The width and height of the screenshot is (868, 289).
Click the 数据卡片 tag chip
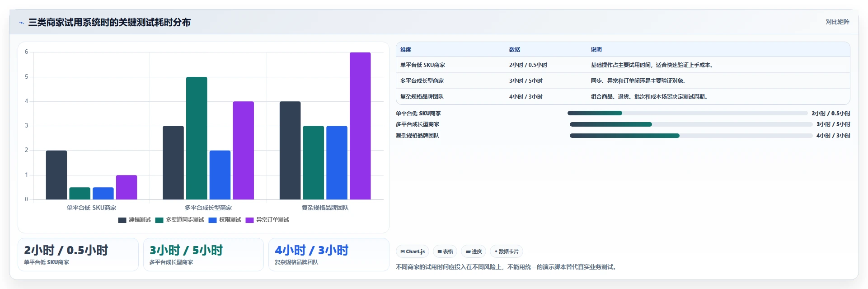point(507,251)
